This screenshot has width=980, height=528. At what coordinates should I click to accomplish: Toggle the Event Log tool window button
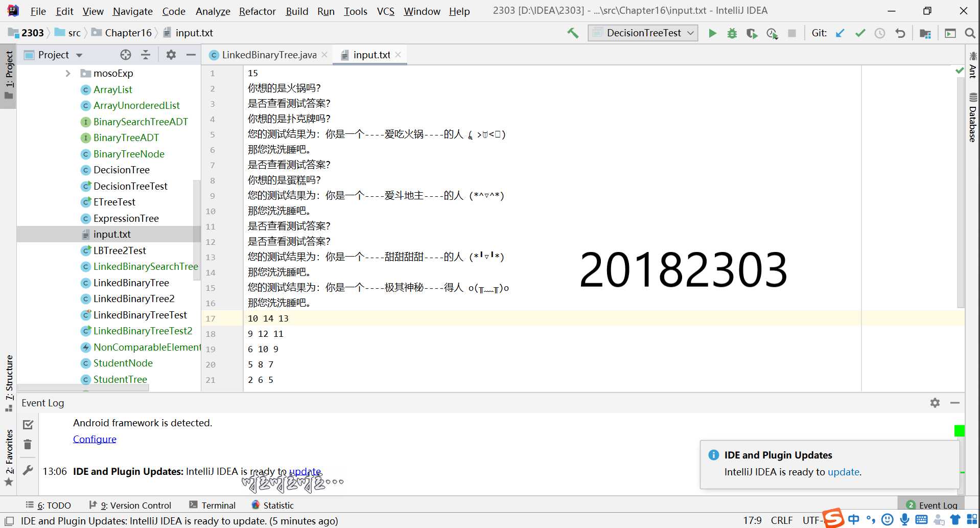click(931, 505)
